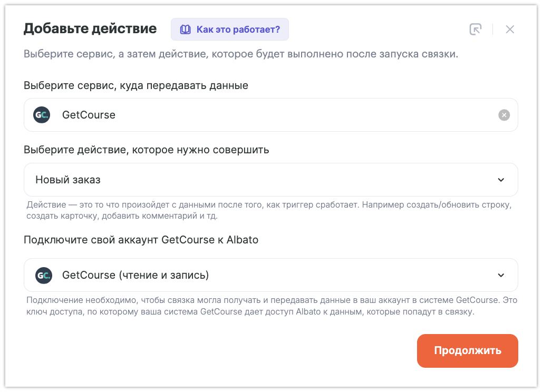Expand the action list via its chevron

(x=501, y=180)
